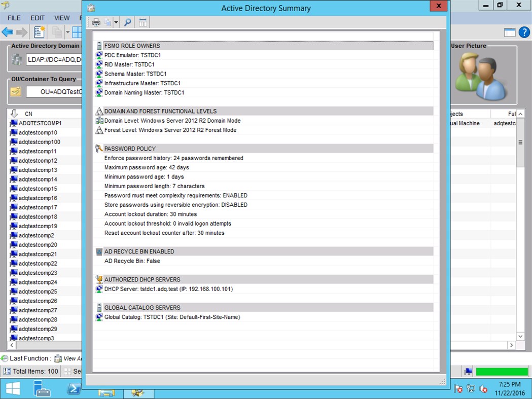
Task: Click the Back arrow in main window toolbar
Action: pyautogui.click(x=7, y=32)
